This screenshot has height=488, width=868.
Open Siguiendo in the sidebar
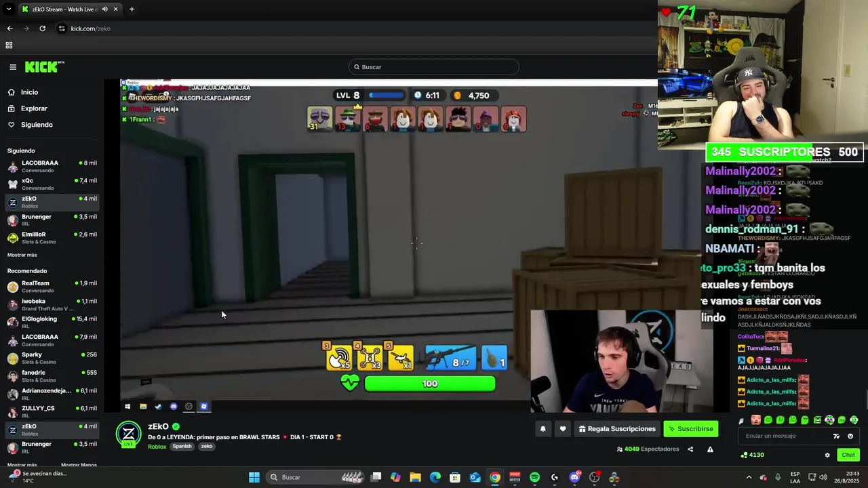(x=37, y=125)
